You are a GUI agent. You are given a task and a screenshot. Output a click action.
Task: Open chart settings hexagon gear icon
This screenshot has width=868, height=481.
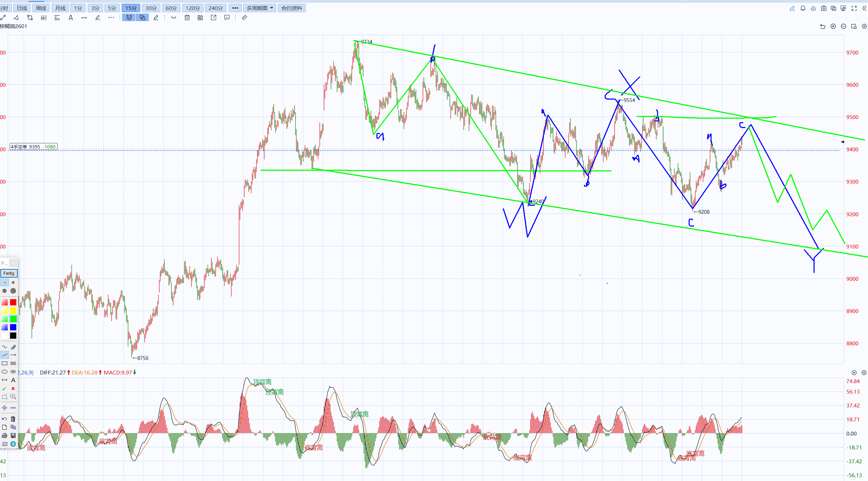(864, 26)
